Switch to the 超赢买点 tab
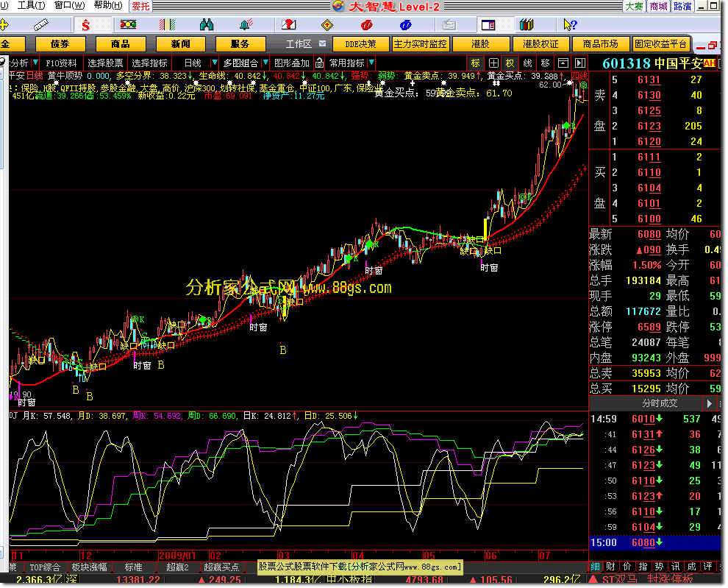Image resolution: width=728 pixels, height=588 pixels. (x=221, y=567)
